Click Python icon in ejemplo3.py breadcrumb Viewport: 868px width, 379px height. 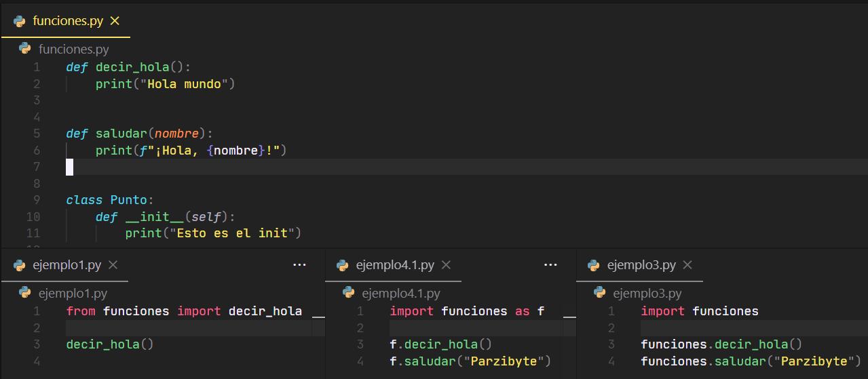(600, 292)
